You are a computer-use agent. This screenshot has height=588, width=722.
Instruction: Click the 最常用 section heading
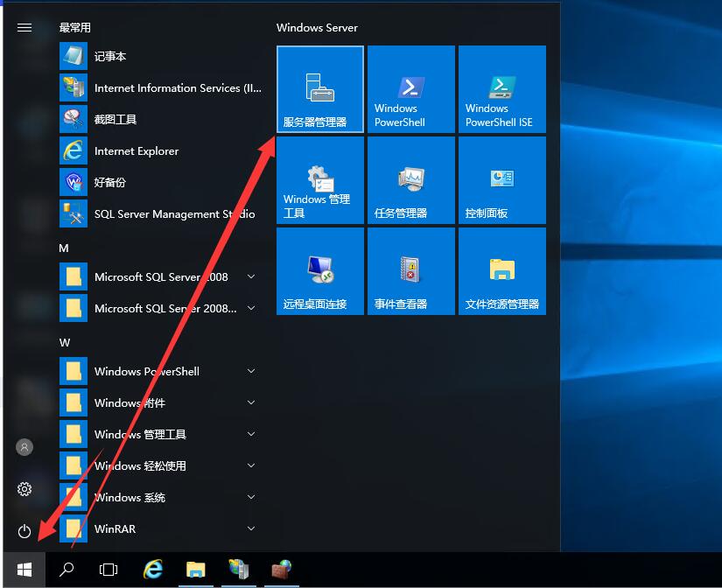point(74,28)
